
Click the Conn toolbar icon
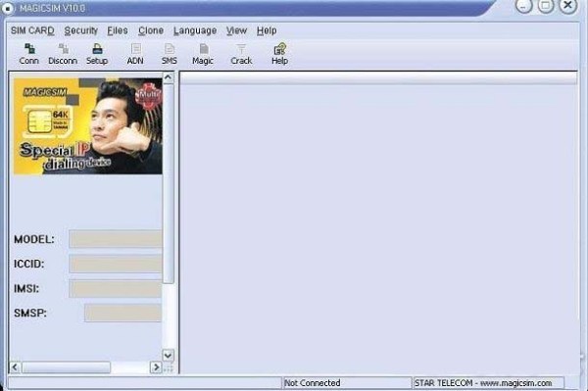pos(28,54)
